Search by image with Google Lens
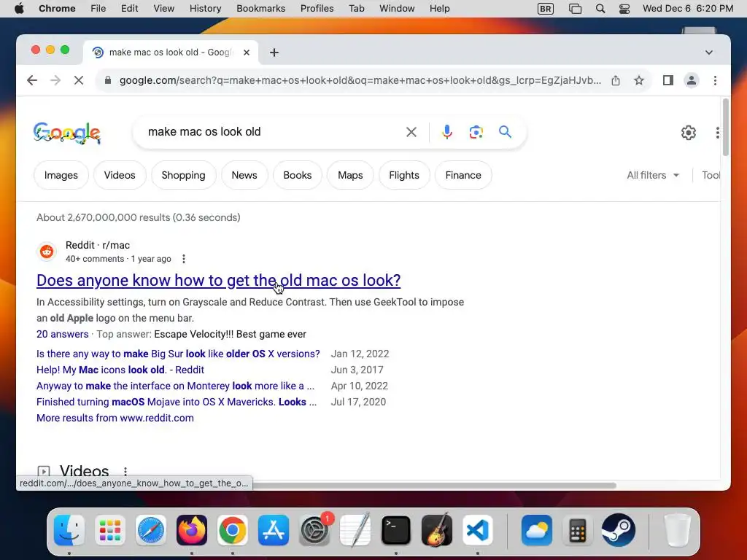 point(476,132)
